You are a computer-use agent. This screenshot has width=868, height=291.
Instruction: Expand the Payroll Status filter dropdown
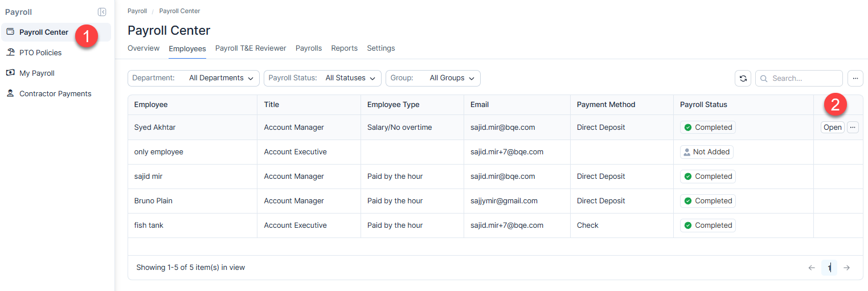(x=322, y=78)
